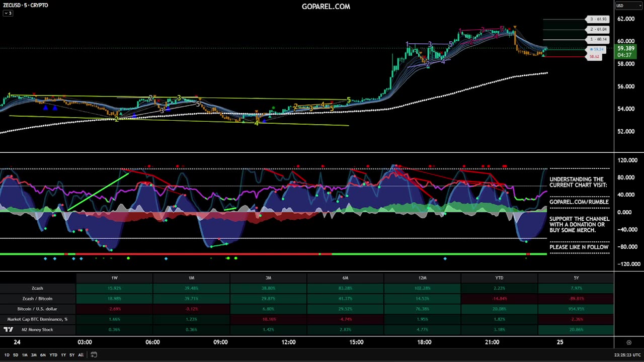Select the All time range
The image size is (644, 362).
80,355
